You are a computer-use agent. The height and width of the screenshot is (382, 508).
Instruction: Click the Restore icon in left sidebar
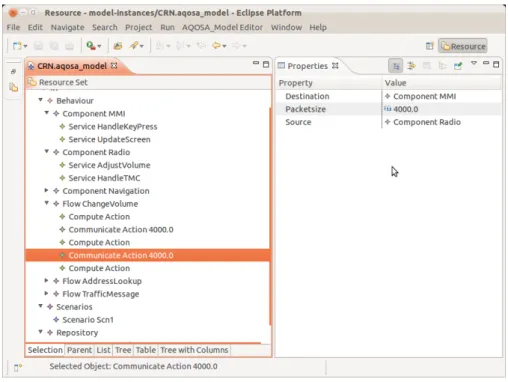click(x=13, y=71)
